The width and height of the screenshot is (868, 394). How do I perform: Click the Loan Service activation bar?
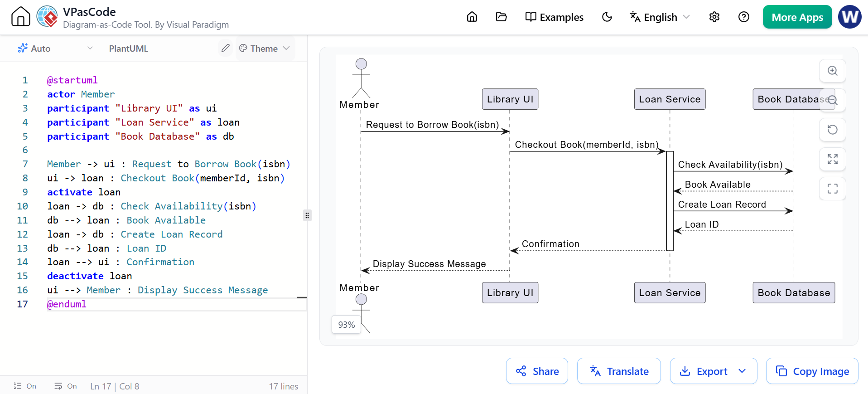(x=670, y=201)
